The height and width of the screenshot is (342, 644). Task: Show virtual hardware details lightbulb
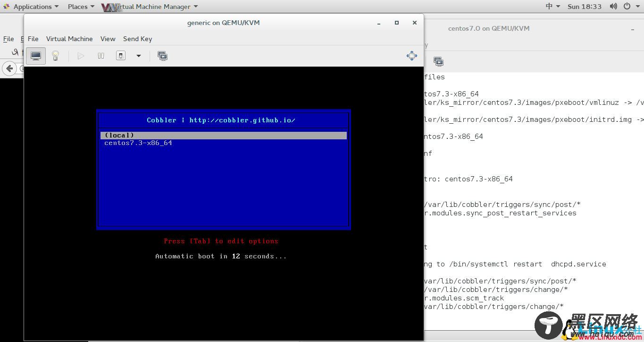55,56
